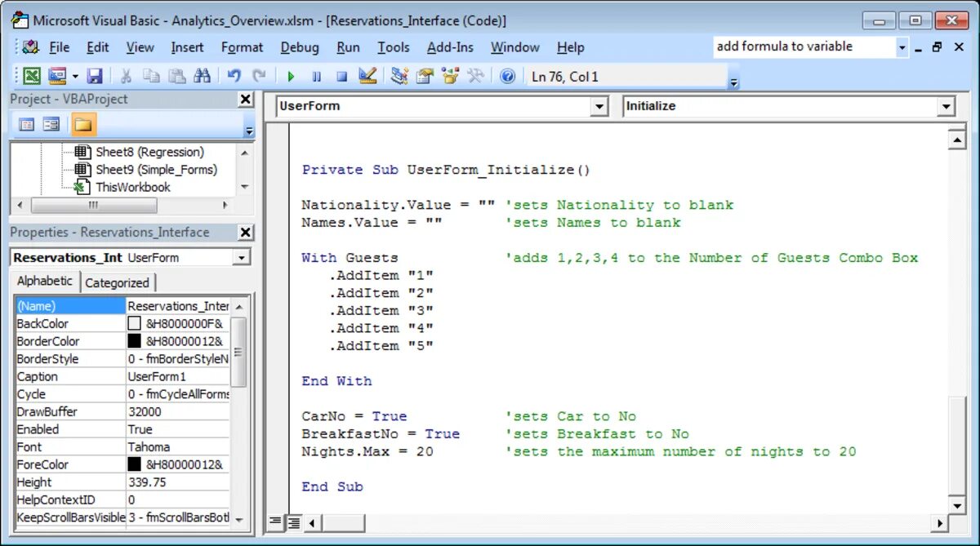Click the Font value Tahoma
Screen dimensions: 980x546
149,447
